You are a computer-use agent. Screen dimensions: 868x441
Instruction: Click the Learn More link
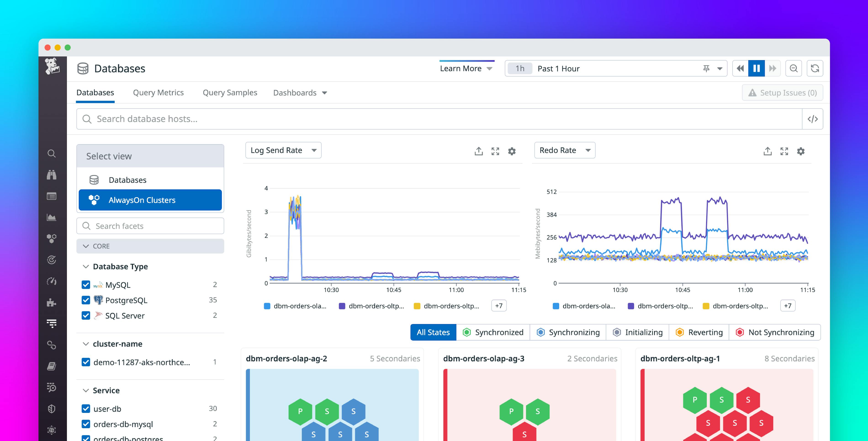[461, 68]
